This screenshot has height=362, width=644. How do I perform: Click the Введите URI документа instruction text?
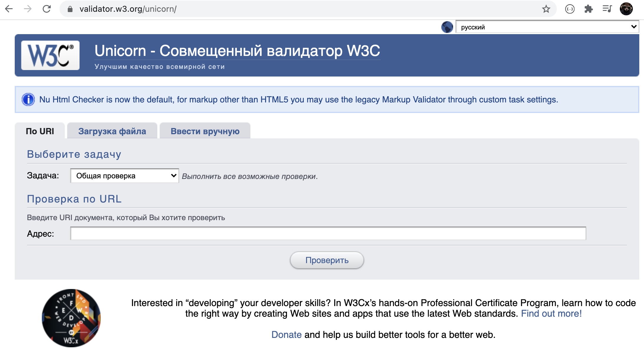point(126,217)
